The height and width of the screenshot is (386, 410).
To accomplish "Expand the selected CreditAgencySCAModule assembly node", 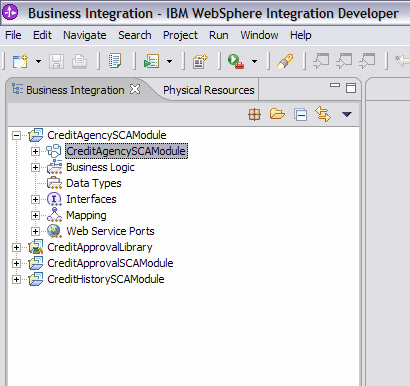I will (x=35, y=151).
